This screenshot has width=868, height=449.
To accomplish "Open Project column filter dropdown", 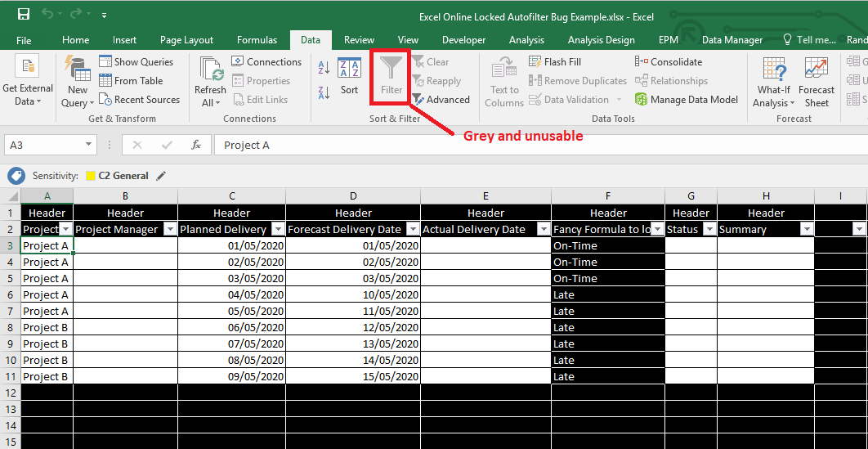I will [66, 229].
